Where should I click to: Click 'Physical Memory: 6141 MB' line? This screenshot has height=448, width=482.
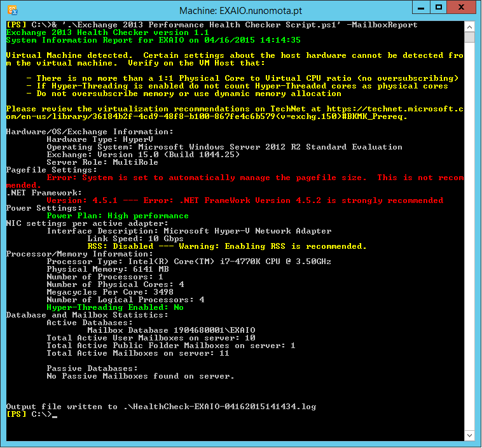click(x=107, y=269)
